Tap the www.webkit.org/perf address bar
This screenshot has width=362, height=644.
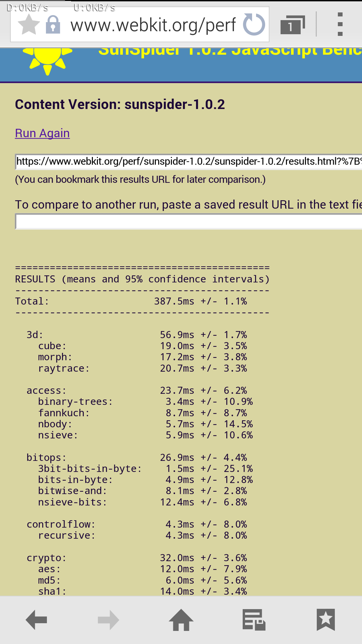(153, 25)
